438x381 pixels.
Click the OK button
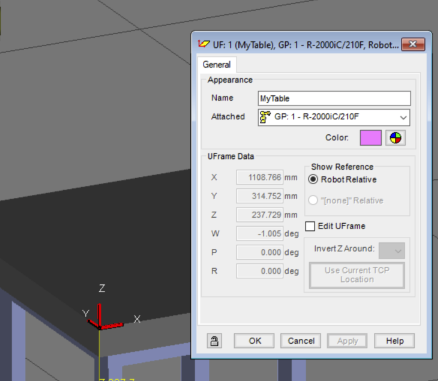(254, 341)
